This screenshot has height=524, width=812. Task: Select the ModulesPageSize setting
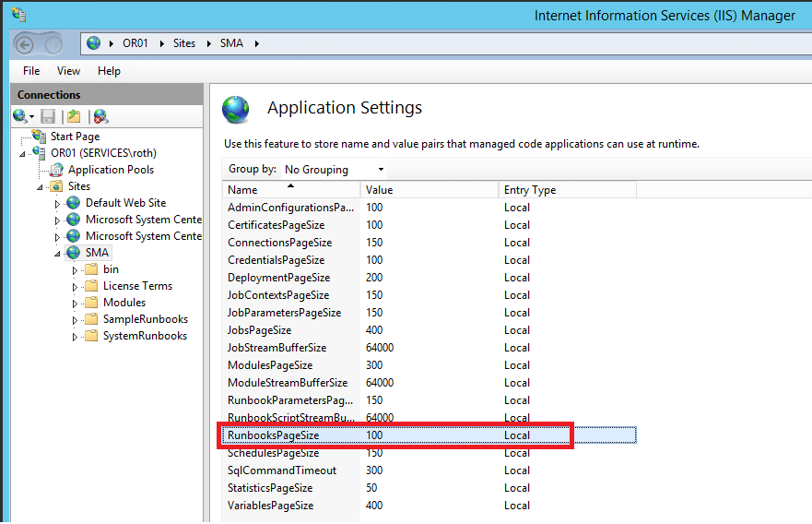[430, 365]
